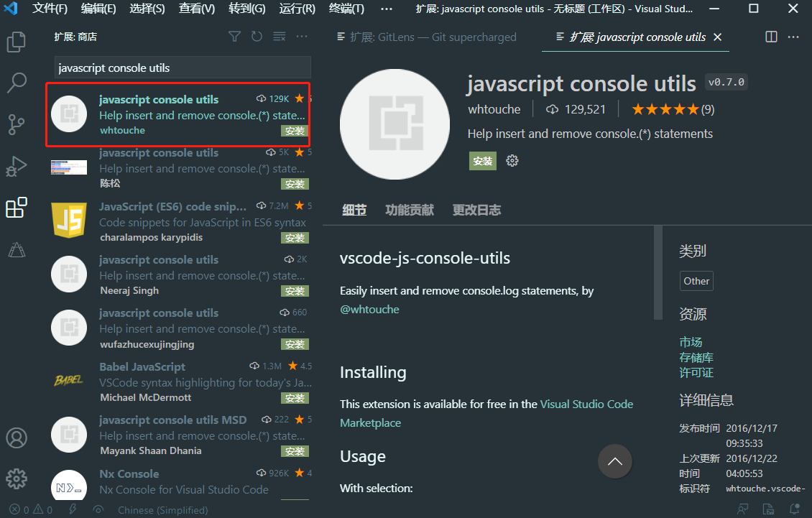Install javascript console utils MSD
The height and width of the screenshot is (518, 812).
tap(295, 451)
